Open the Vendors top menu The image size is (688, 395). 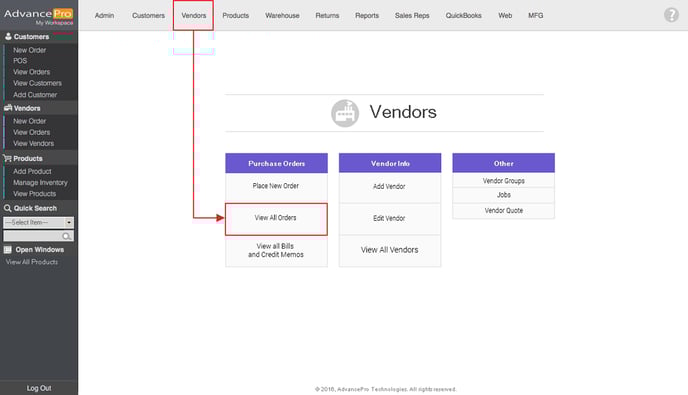[x=194, y=15]
